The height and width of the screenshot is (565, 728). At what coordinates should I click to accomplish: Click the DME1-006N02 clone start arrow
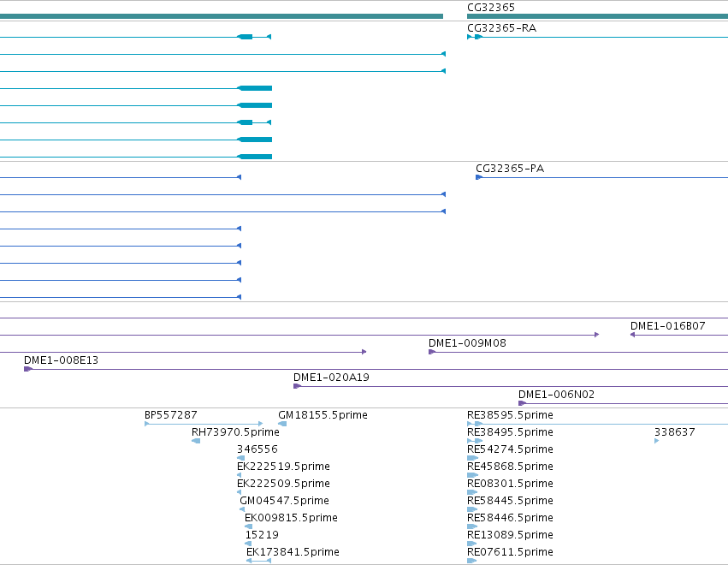pyautogui.click(x=522, y=403)
